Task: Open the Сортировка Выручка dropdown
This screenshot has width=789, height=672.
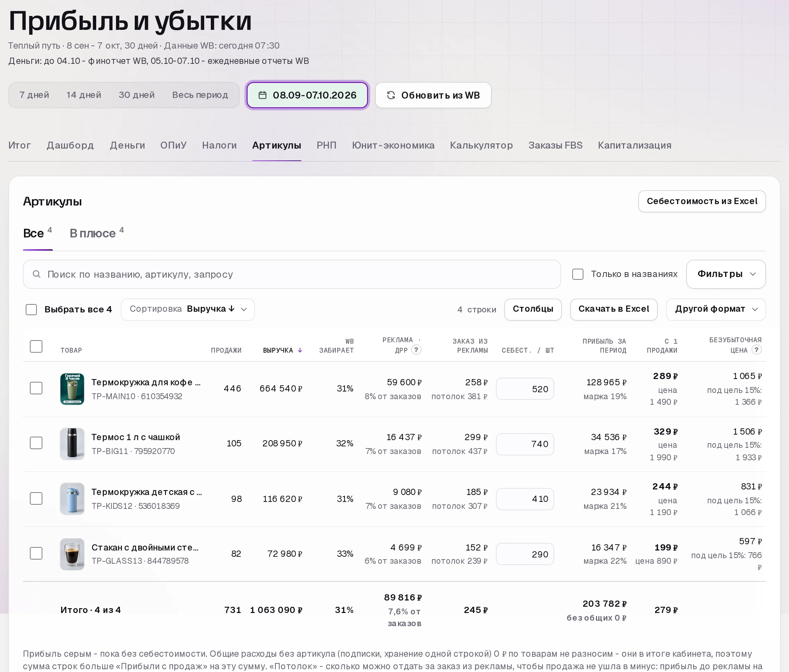Action: [x=188, y=309]
